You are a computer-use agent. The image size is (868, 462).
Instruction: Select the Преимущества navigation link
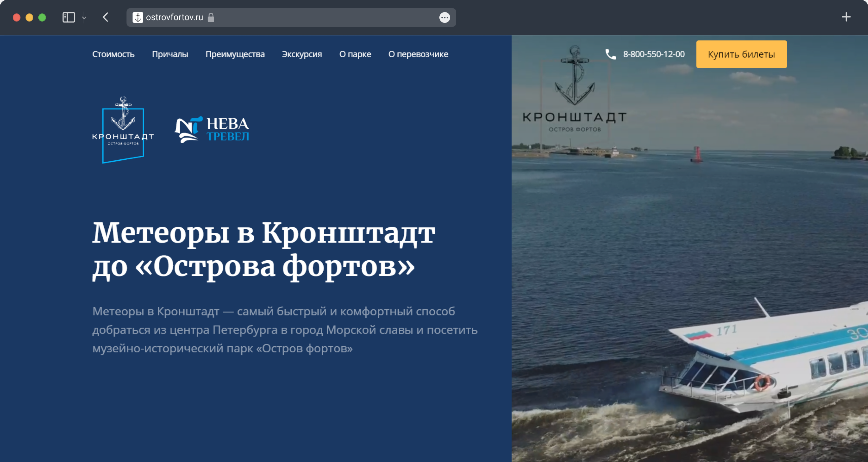pos(235,54)
